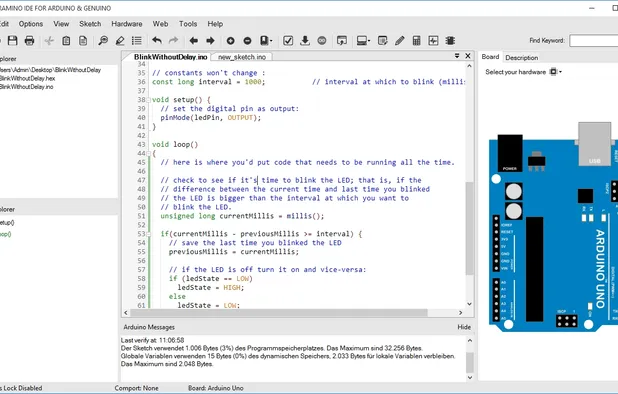Open the Hardware menu
This screenshot has height=394, width=618.
click(127, 24)
